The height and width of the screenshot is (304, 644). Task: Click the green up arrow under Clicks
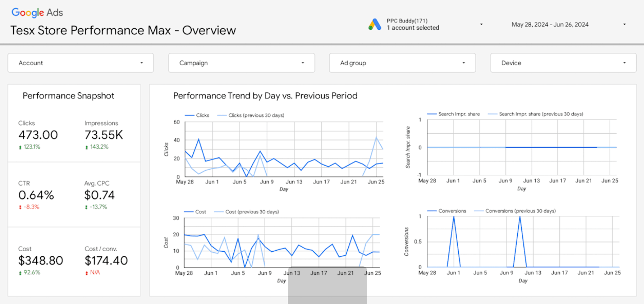point(20,147)
